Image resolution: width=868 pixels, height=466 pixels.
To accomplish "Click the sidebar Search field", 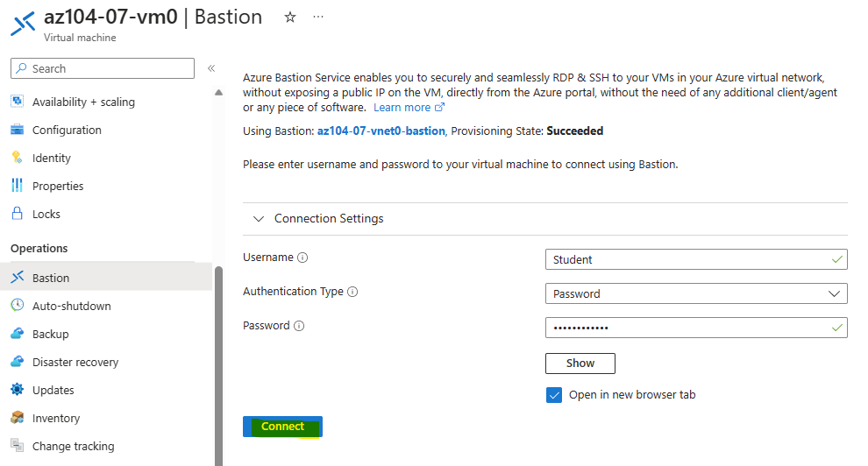I will coord(103,68).
